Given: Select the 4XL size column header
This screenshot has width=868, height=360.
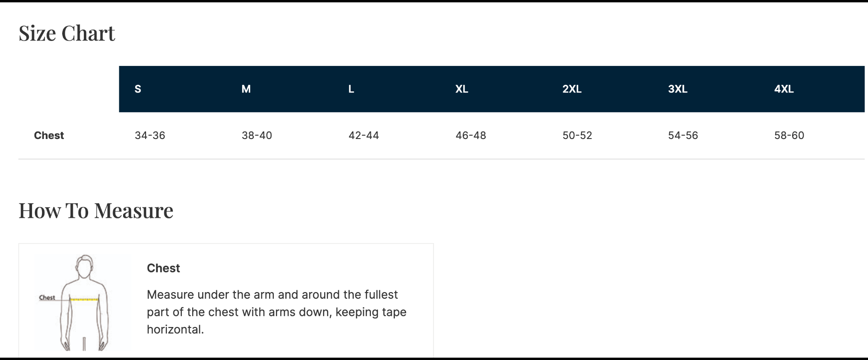Looking at the screenshot, I should click(x=784, y=89).
